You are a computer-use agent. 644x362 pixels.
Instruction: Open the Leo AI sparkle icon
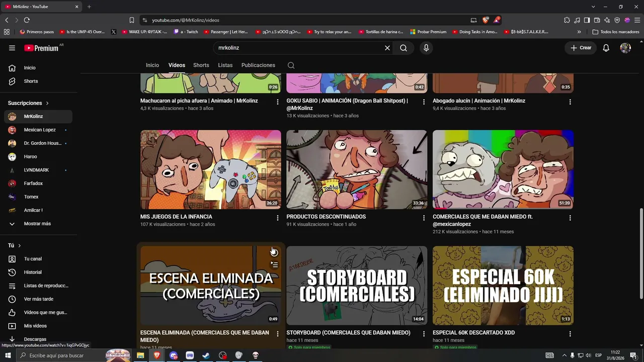pyautogui.click(x=607, y=20)
